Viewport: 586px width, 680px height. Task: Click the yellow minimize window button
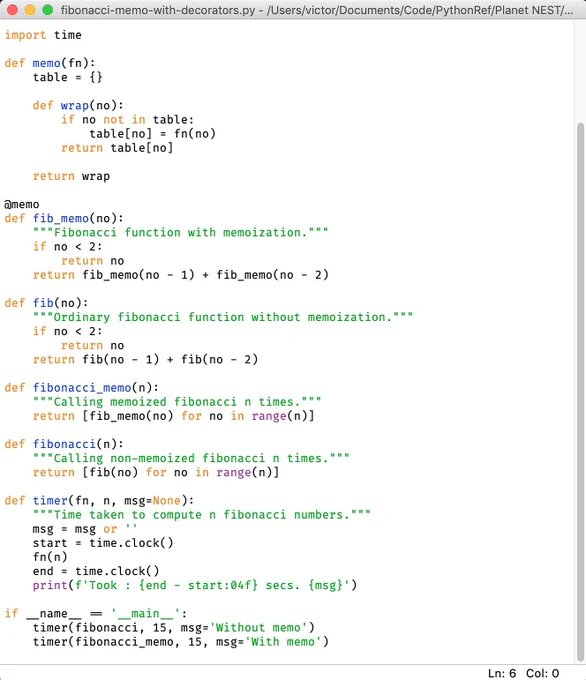(x=30, y=10)
